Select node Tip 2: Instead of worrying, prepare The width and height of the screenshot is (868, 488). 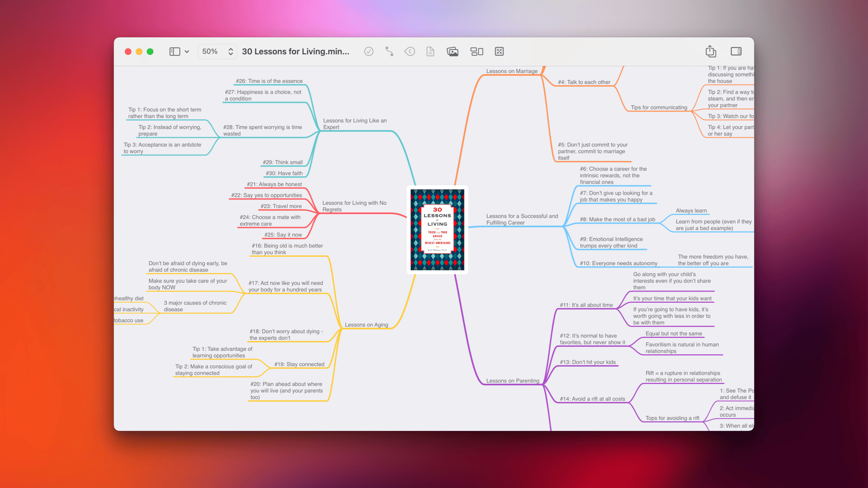tap(170, 130)
